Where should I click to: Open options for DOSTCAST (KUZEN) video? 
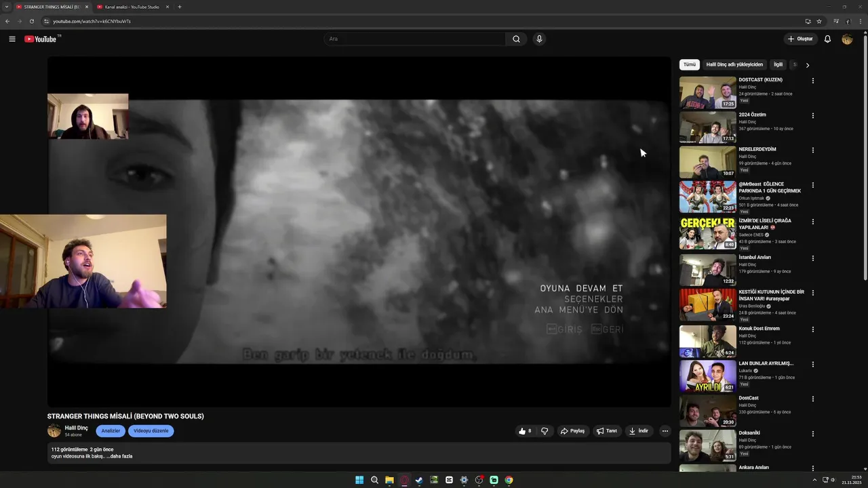pyautogui.click(x=812, y=81)
